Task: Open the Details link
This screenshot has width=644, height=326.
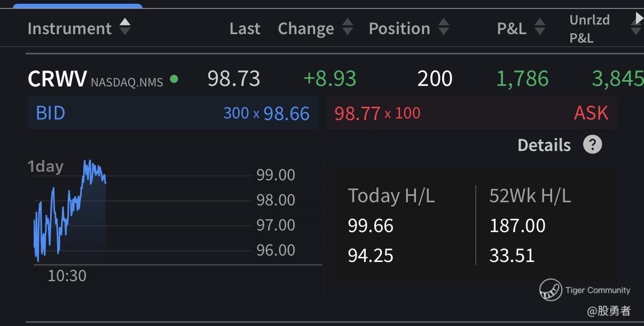Action: click(x=544, y=145)
